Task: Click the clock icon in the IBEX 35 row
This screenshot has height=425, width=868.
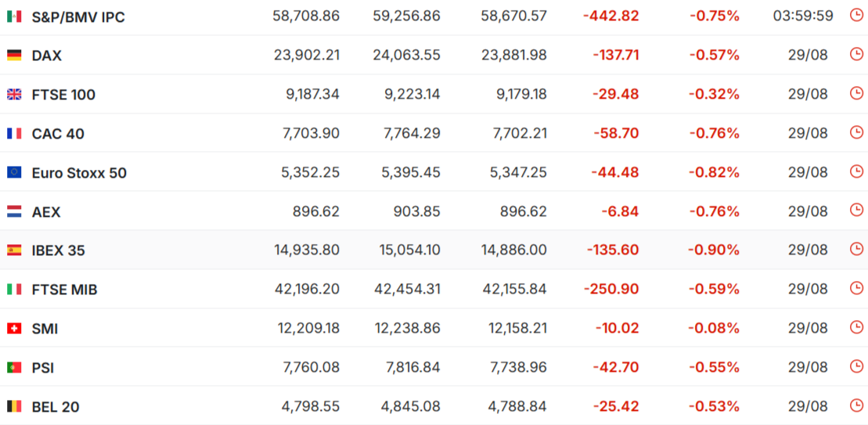Action: coord(855,248)
